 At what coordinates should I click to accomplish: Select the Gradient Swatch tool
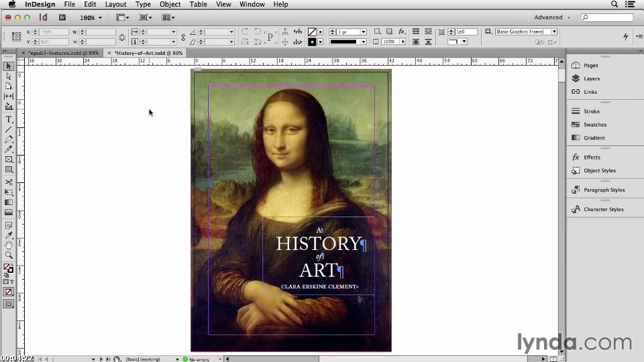tap(9, 202)
